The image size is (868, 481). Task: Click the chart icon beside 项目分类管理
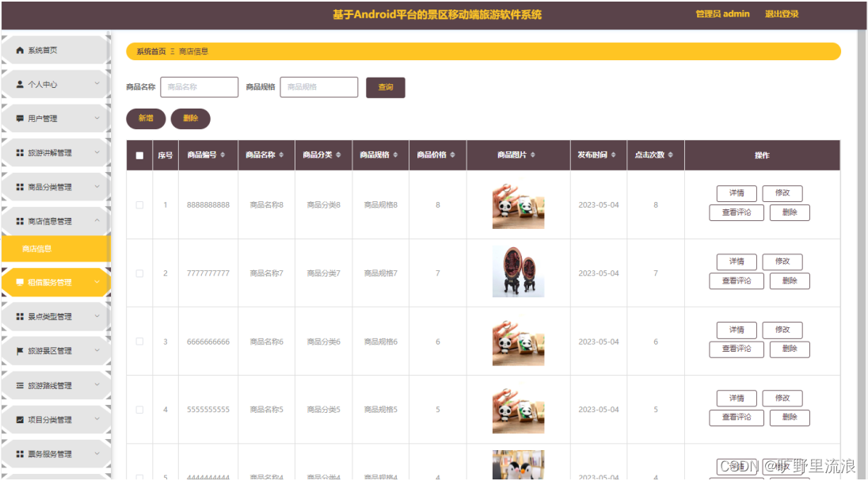coord(20,419)
